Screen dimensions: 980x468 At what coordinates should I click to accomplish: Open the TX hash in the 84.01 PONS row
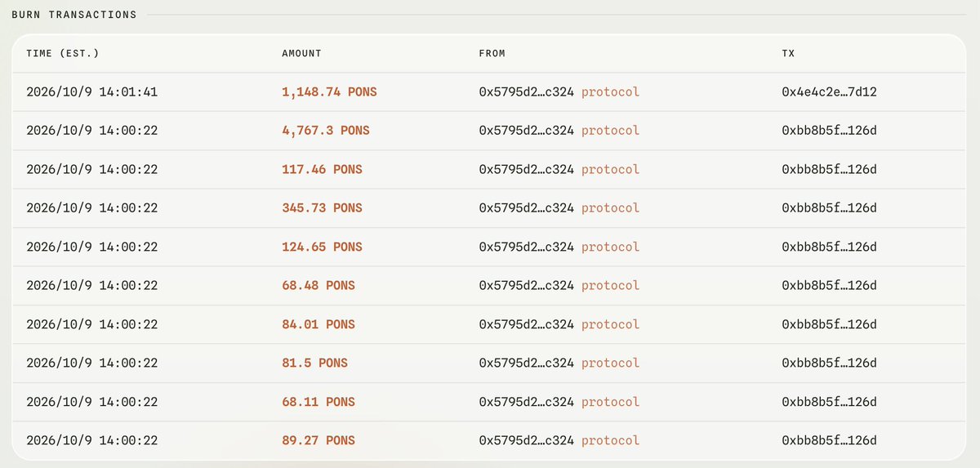(829, 324)
